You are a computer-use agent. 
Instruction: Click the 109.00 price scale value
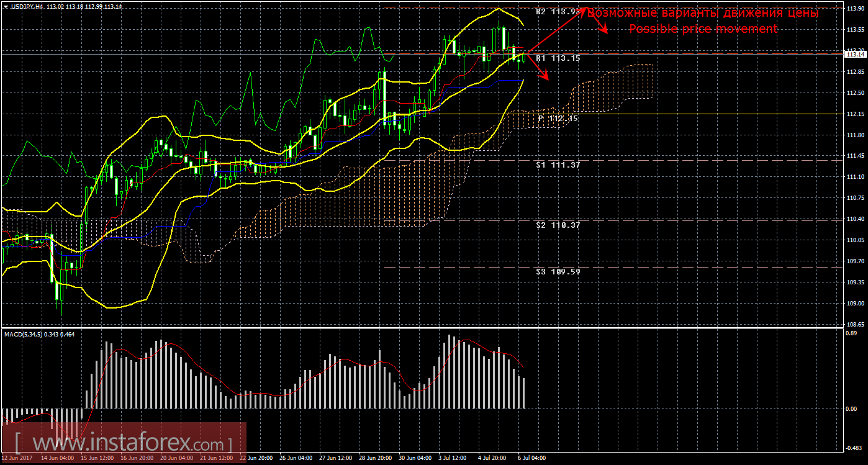click(856, 304)
